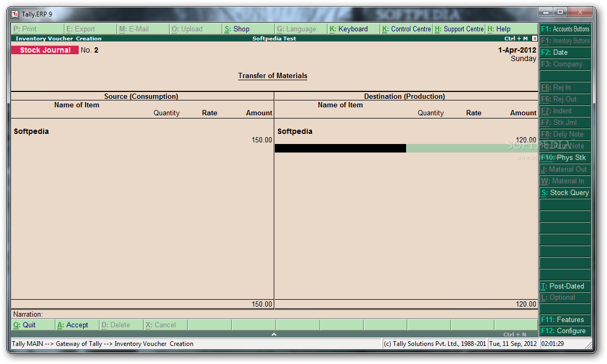Maximize the Tally.ERP 9 window
Image resolution: width=607 pixels, height=364 pixels.
point(560,12)
